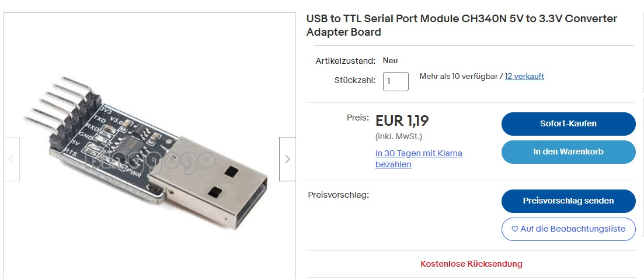This screenshot has height=279, width=644.
Task: Focus the Stückzahl quantity field
Action: tap(395, 81)
